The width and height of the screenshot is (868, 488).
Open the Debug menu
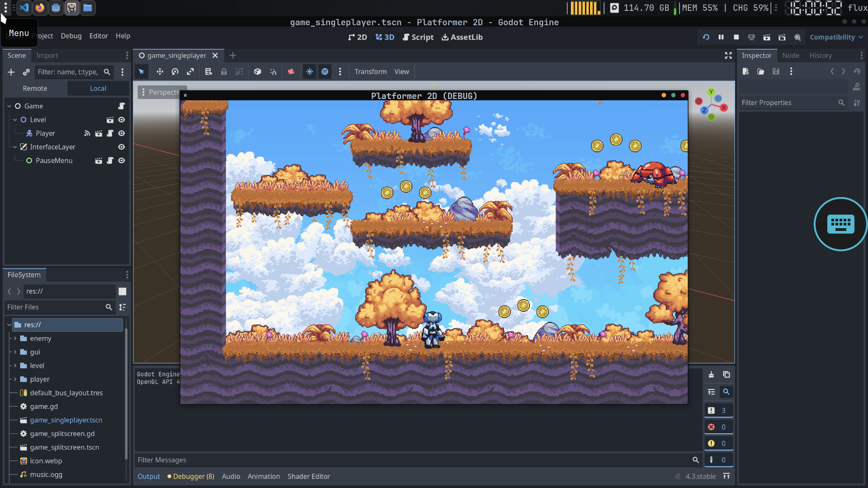coord(71,36)
